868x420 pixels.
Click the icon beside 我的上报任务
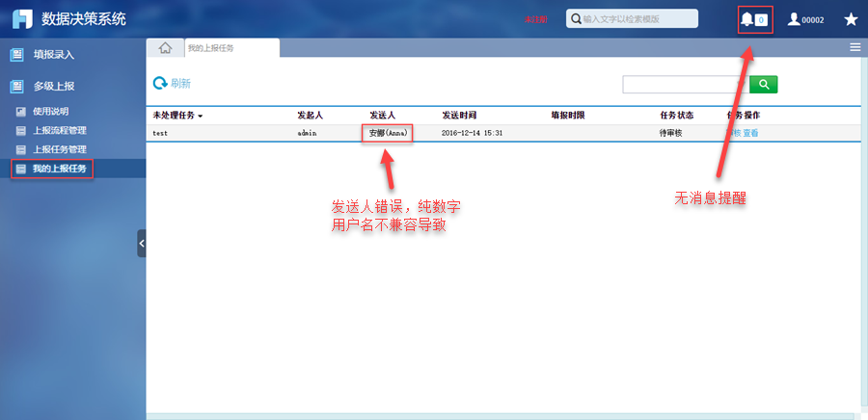(21, 170)
